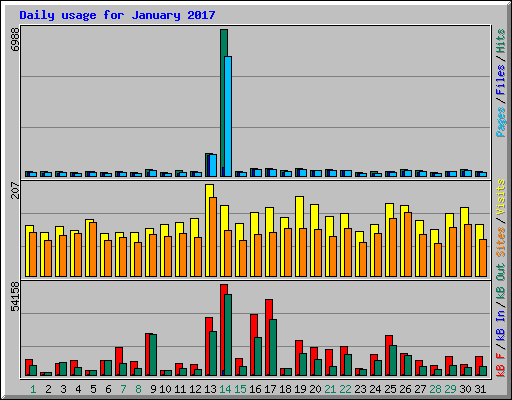Select day 20 on the x-axis
Screen dimensions: 512x400
pyautogui.click(x=315, y=389)
